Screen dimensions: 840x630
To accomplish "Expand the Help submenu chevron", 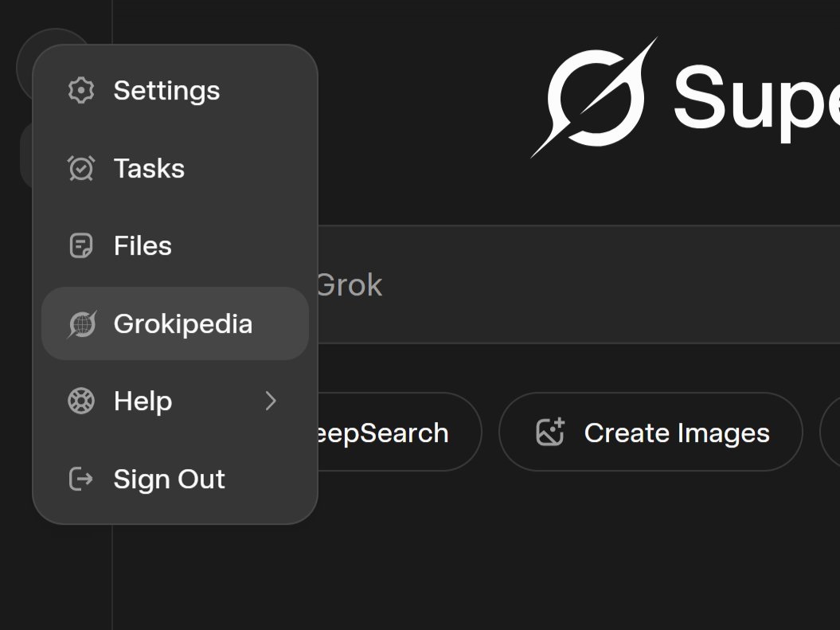I will coord(271,401).
